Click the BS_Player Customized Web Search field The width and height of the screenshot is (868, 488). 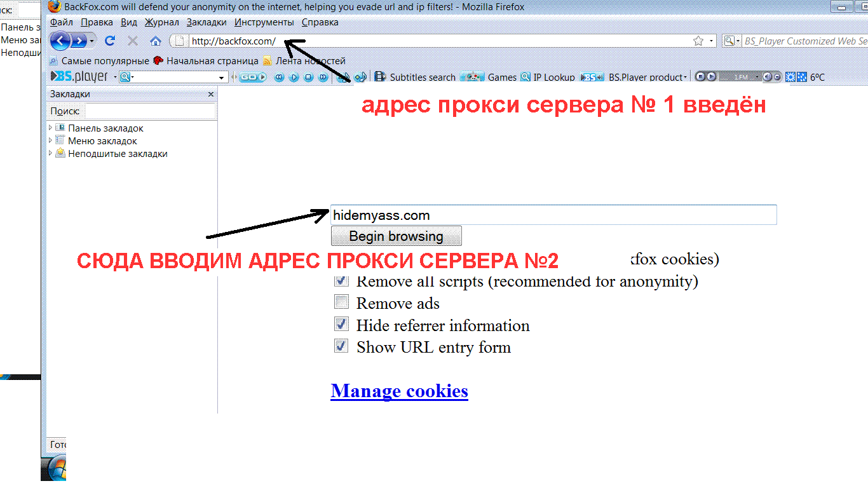click(805, 41)
